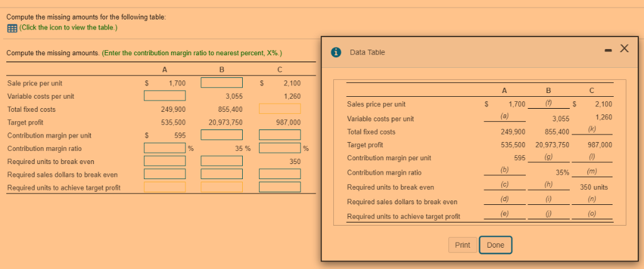Click 'Contribution margin ratio' label in Data Table
Image resolution: width=644 pixels, height=269 pixels.
[384, 172]
